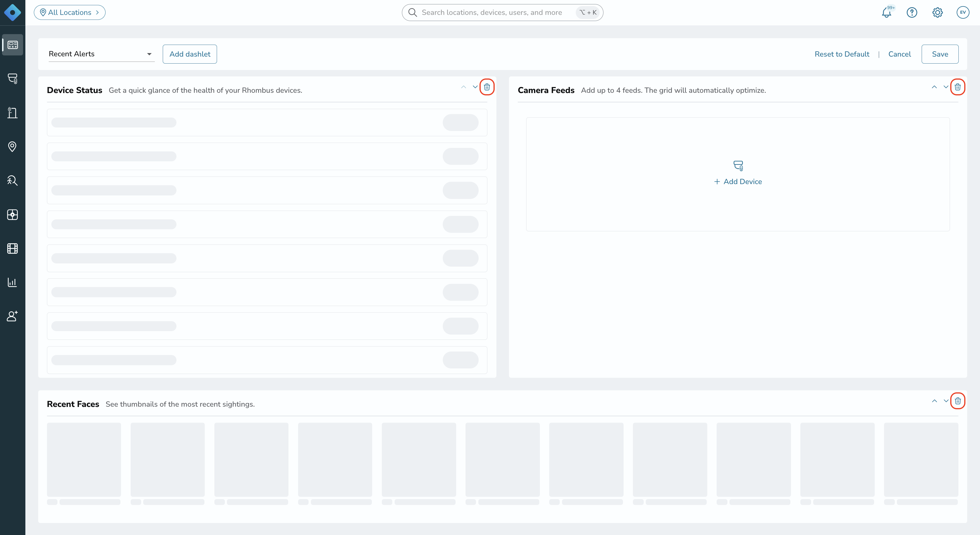Open the door access control sidebar icon
Image resolution: width=980 pixels, height=535 pixels.
click(13, 113)
